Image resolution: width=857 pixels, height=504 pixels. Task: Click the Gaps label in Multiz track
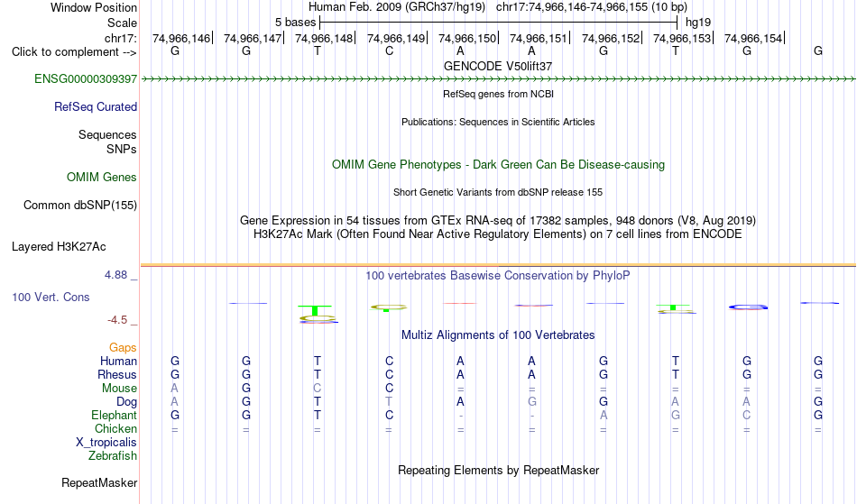[123, 348]
